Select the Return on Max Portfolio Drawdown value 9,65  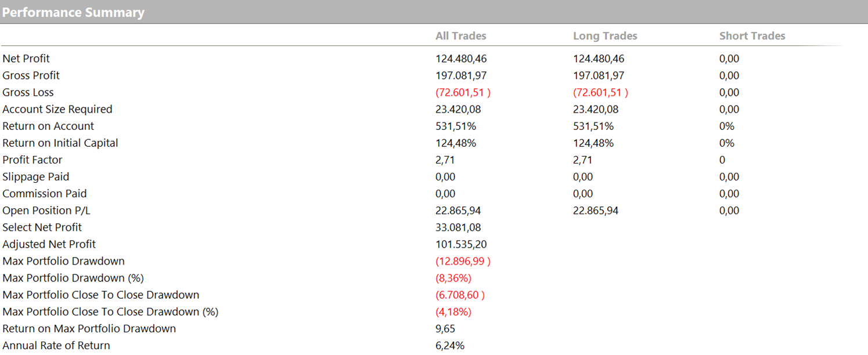coord(445,328)
